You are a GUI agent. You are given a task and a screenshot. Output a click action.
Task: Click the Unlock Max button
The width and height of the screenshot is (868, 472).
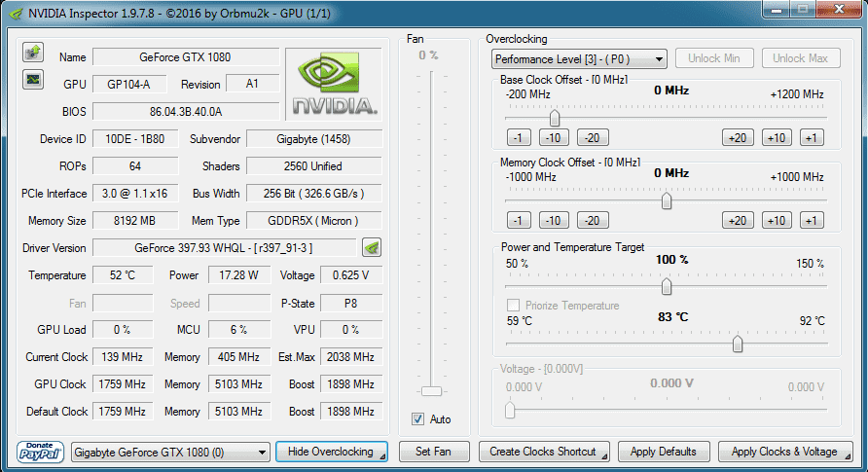pos(801,58)
